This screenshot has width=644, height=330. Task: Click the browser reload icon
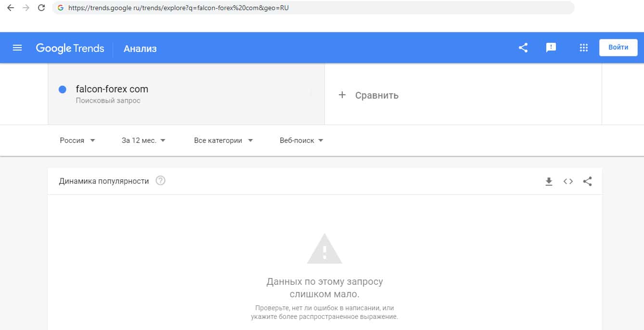click(41, 8)
